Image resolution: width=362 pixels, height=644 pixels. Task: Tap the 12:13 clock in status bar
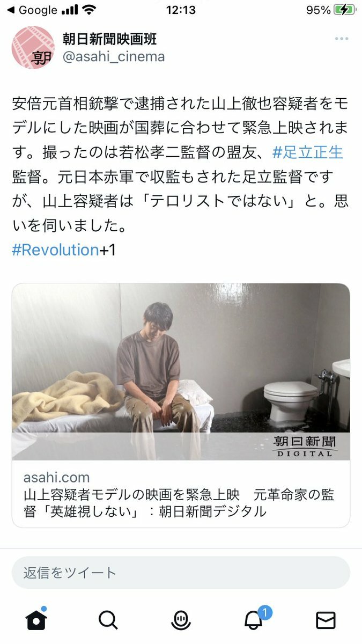(181, 10)
